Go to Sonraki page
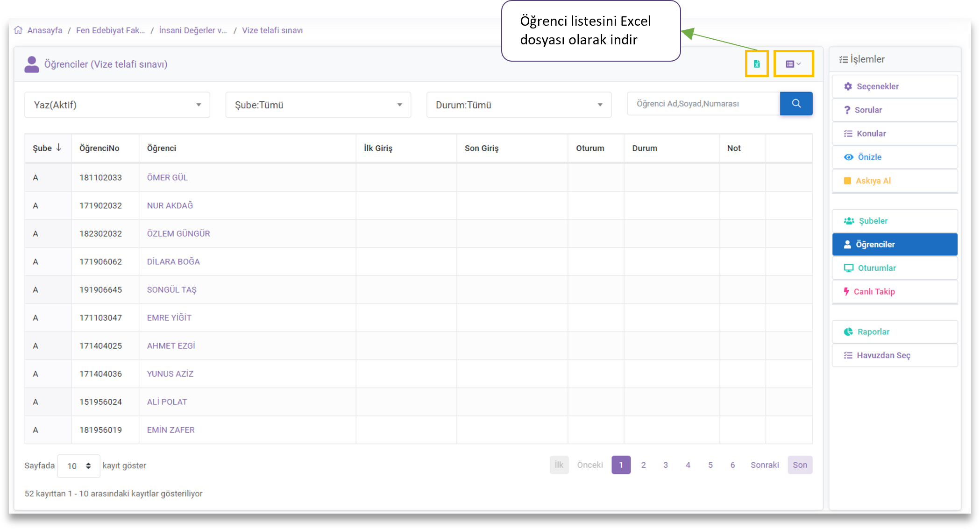 click(x=764, y=465)
